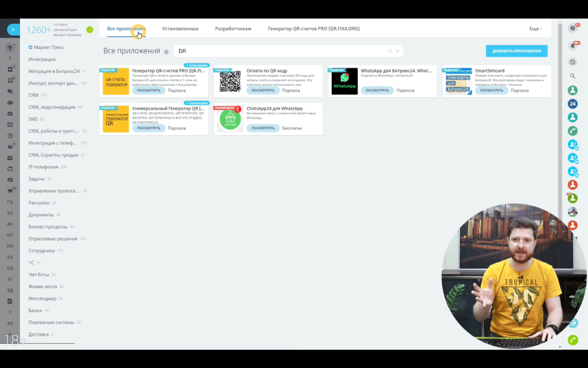Clear the QR search query with the X
Viewport: 588px width, 368px height.
point(397,51)
